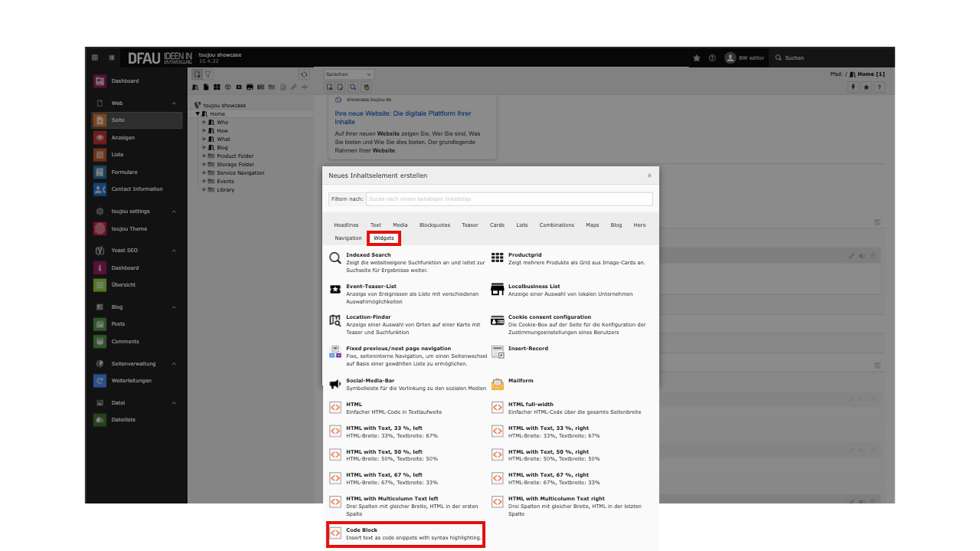Open the Sprachen dropdown
Viewport: 980px width, 551px height.
pos(348,74)
